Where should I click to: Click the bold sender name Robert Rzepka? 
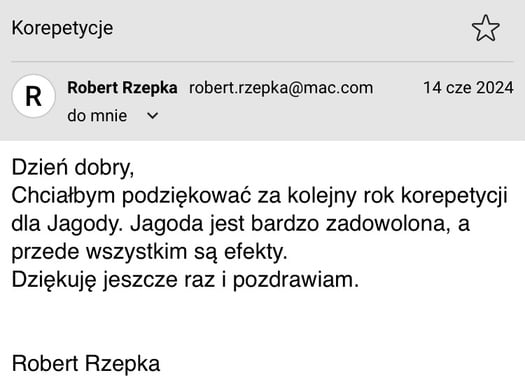[x=122, y=88]
